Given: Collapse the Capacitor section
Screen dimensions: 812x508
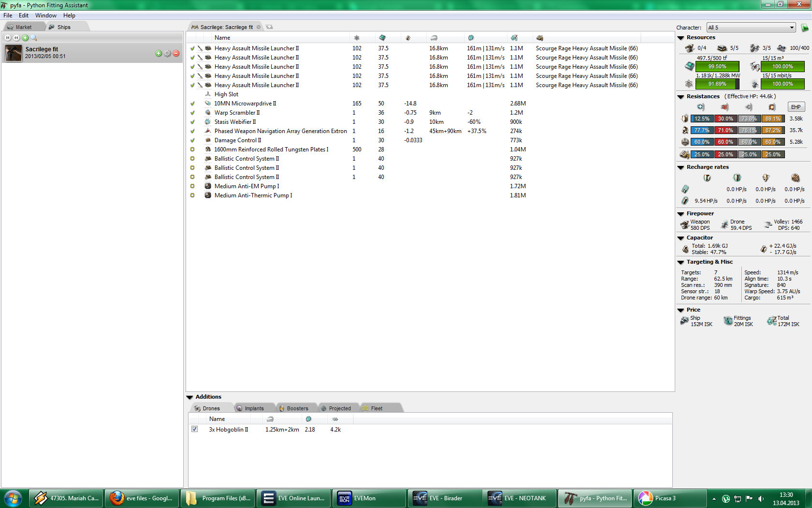Looking at the screenshot, I should coord(681,238).
